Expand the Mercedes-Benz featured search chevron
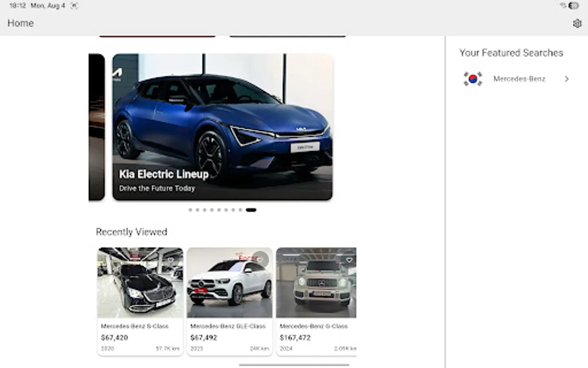Screen dimensions: 588x368 tap(566, 79)
